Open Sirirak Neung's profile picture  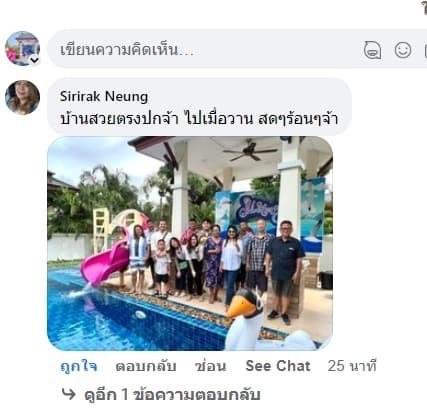pos(22,97)
